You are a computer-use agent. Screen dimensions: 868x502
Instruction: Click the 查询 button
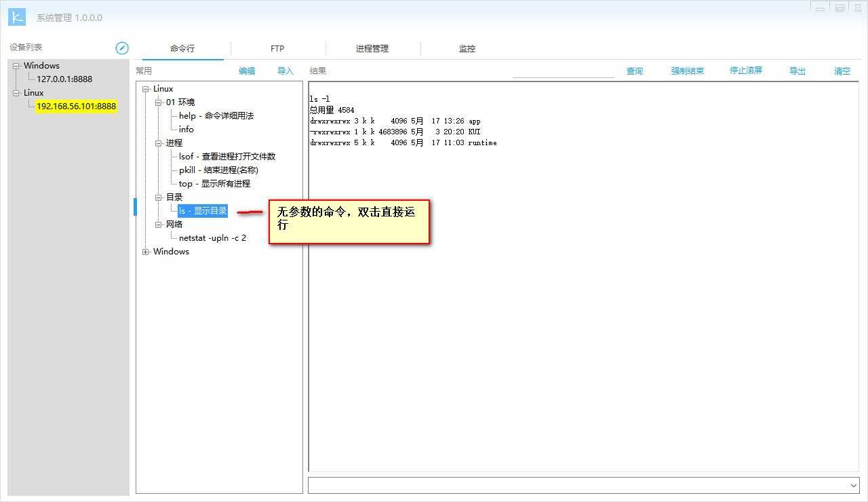pyautogui.click(x=635, y=71)
